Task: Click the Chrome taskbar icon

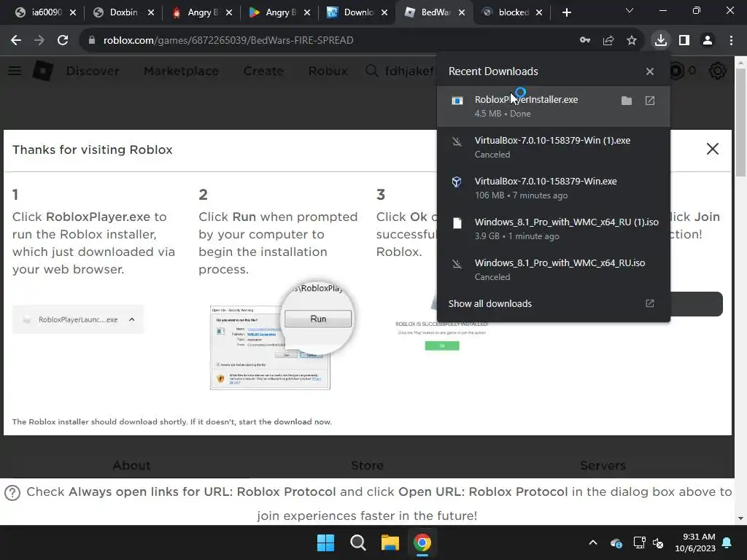Action: point(422,542)
